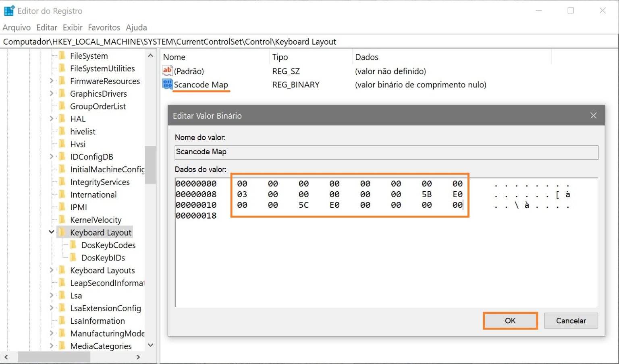Open the Favoritos menu
The height and width of the screenshot is (364, 619).
tap(104, 27)
